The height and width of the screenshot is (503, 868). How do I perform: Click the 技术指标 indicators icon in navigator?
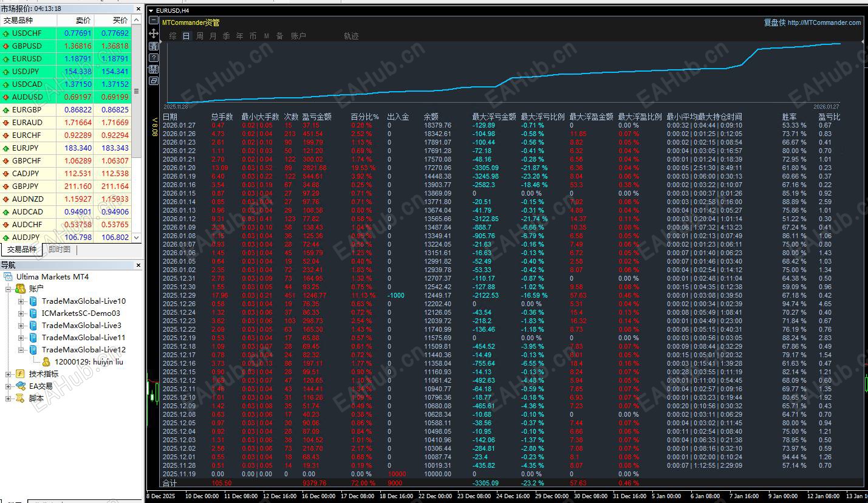pos(20,374)
